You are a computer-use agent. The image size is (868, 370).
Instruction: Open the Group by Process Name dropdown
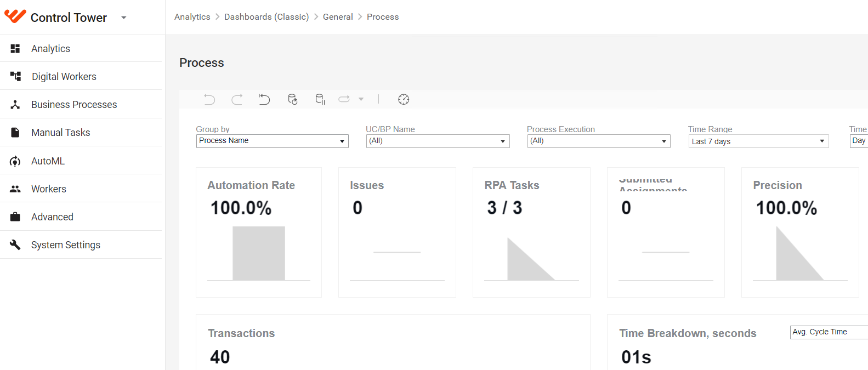pos(273,141)
